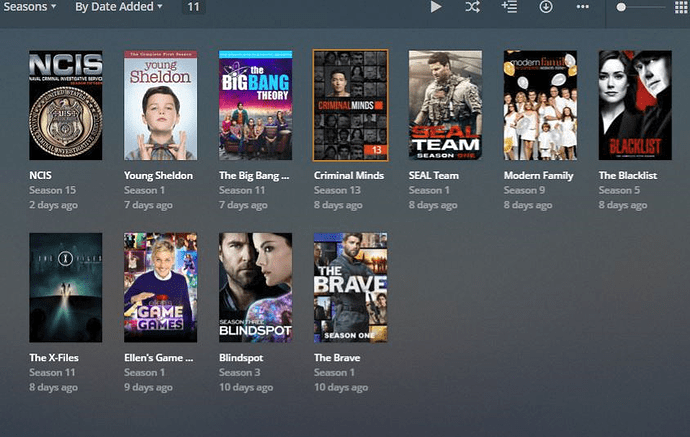The height and width of the screenshot is (437, 690).
Task: Select Season 15 under NCIS
Action: (52, 190)
